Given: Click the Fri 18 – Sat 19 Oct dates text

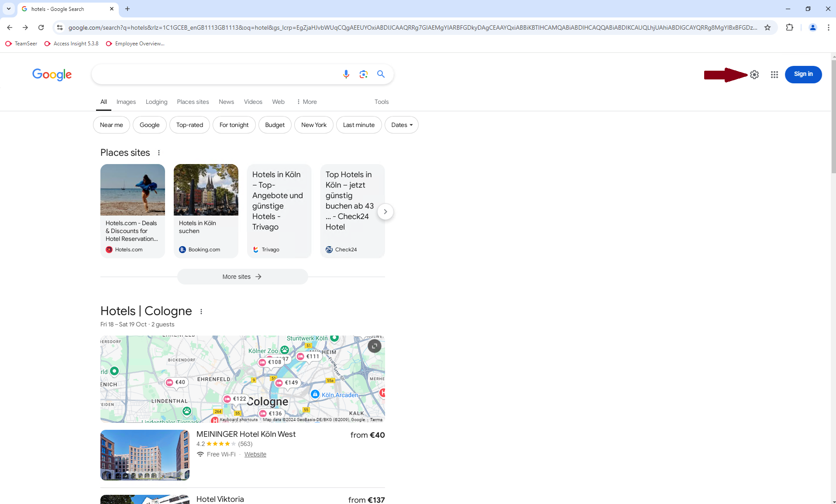Looking at the screenshot, I should point(124,324).
